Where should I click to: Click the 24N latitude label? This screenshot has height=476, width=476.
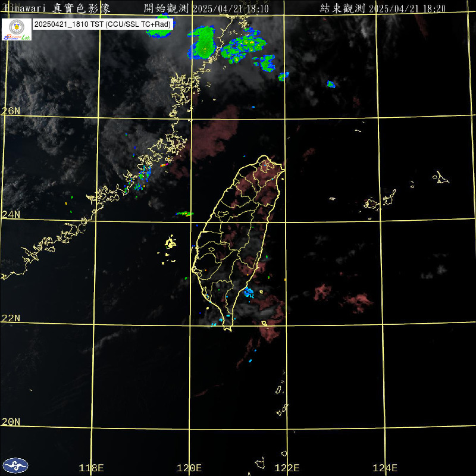tap(11, 215)
